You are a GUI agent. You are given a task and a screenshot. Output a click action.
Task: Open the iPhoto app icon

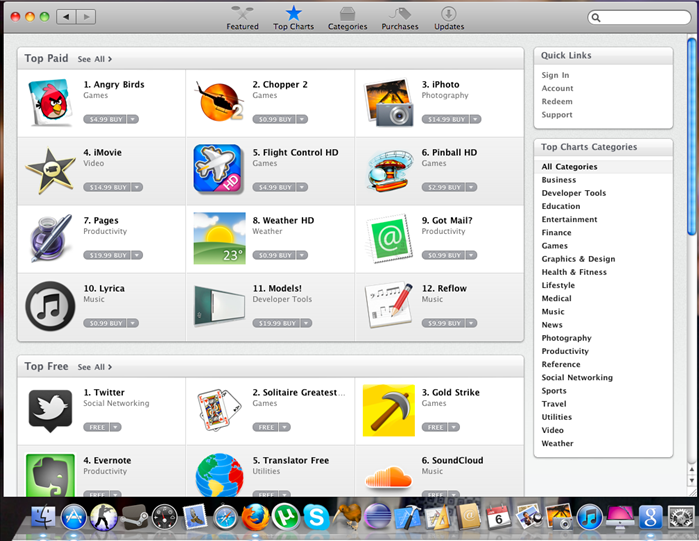pyautogui.click(x=388, y=102)
